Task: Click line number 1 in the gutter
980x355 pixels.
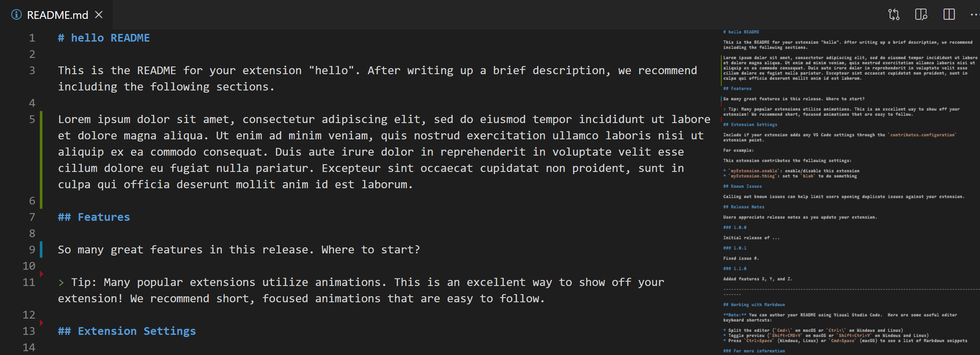Action: pos(32,38)
